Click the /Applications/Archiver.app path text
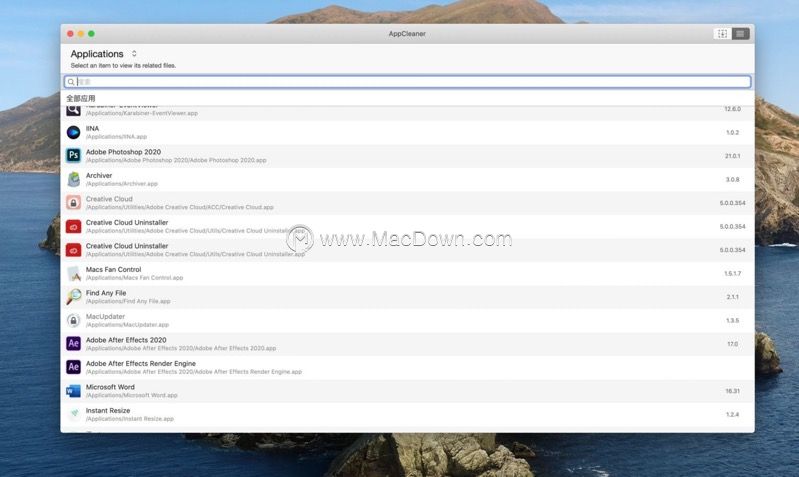 point(122,183)
